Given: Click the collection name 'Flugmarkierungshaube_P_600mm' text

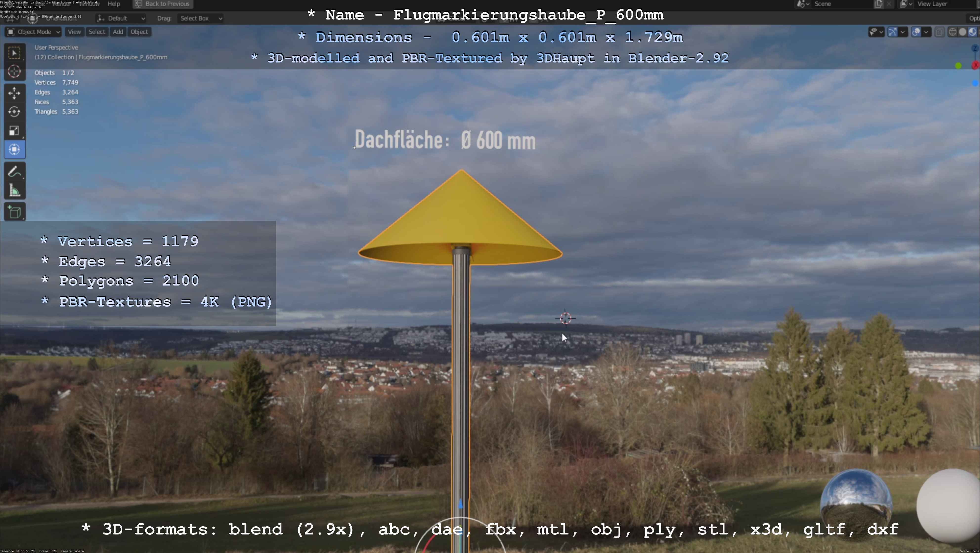Looking at the screenshot, I should pyautogui.click(x=123, y=57).
